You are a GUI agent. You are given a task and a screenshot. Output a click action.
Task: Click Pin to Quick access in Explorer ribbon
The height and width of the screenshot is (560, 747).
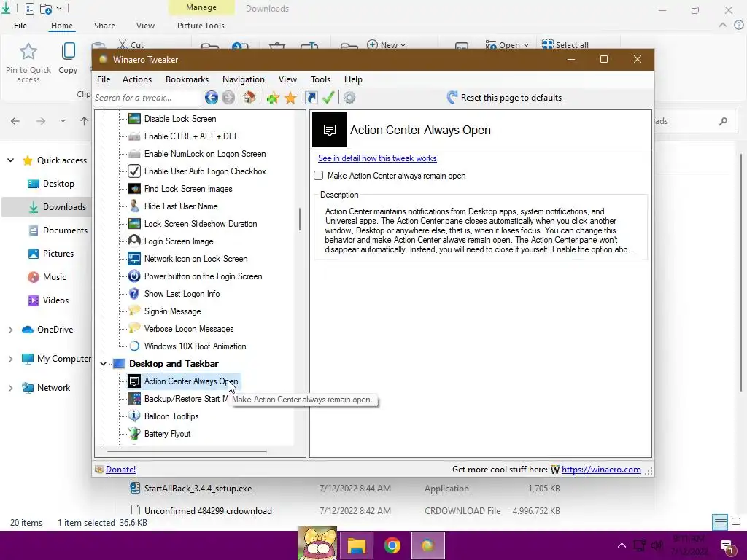click(x=28, y=63)
